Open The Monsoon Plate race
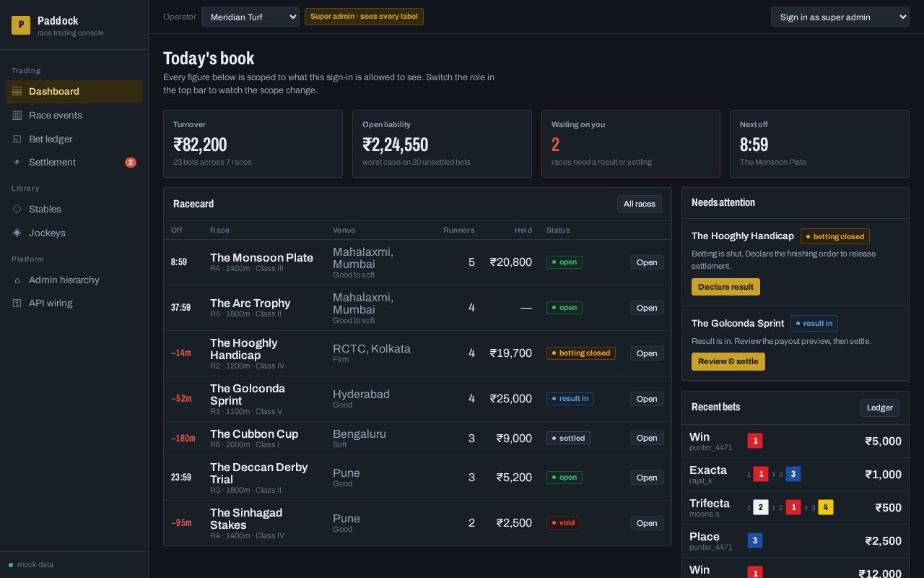Image resolution: width=924 pixels, height=578 pixels. (647, 262)
